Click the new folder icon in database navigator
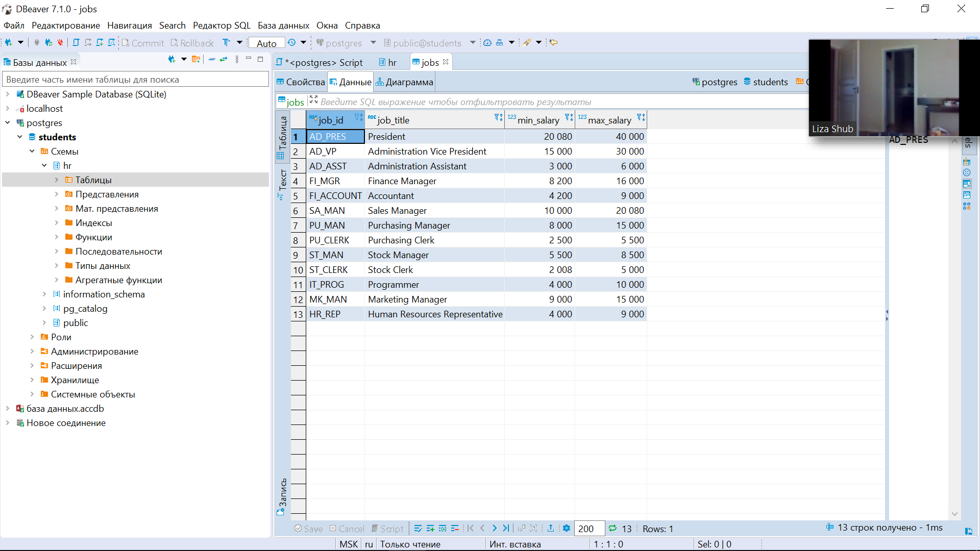Viewport: 980px width, 551px height. [x=196, y=60]
